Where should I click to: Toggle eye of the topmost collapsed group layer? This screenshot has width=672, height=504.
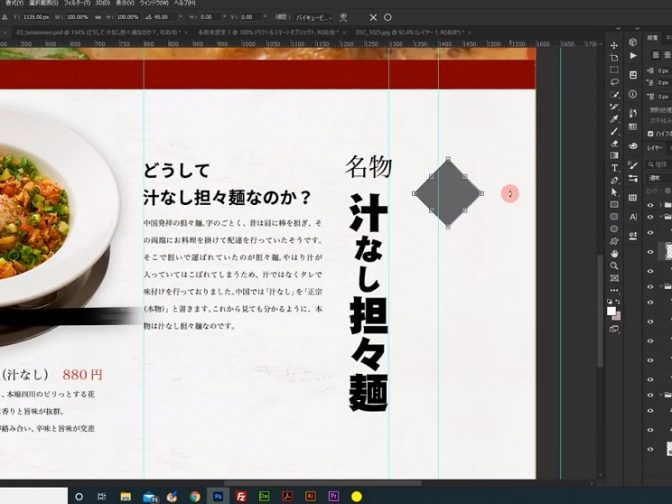click(x=651, y=205)
